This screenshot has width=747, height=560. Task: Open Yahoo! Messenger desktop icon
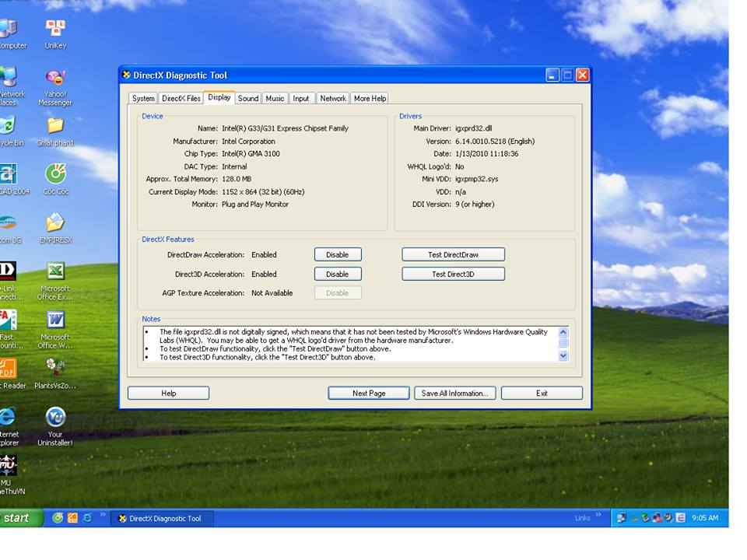(x=55, y=87)
